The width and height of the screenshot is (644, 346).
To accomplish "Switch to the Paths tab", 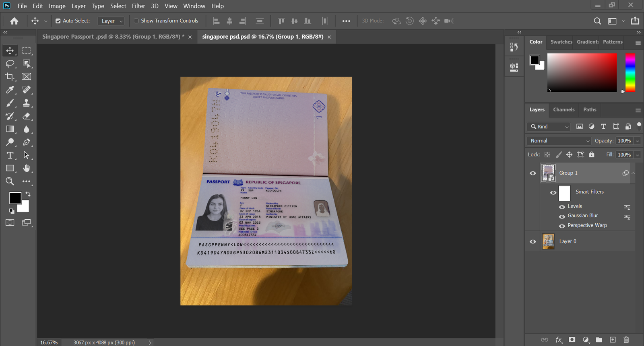I will (590, 109).
